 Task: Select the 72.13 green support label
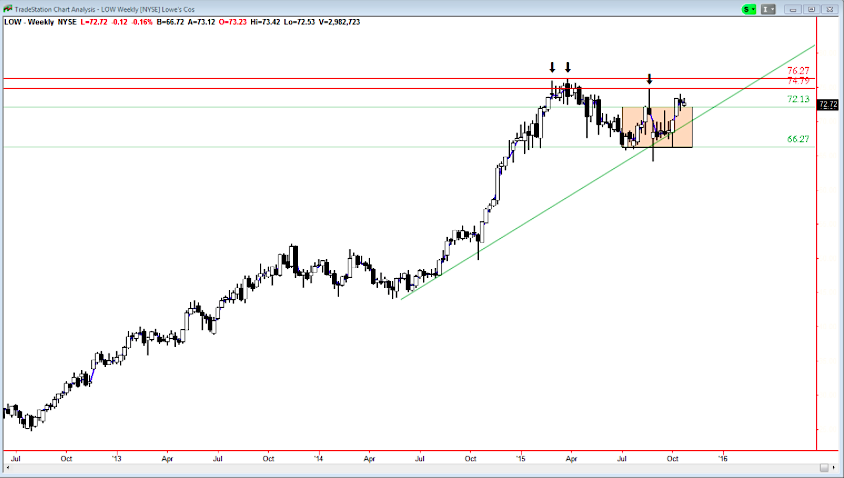(x=798, y=99)
